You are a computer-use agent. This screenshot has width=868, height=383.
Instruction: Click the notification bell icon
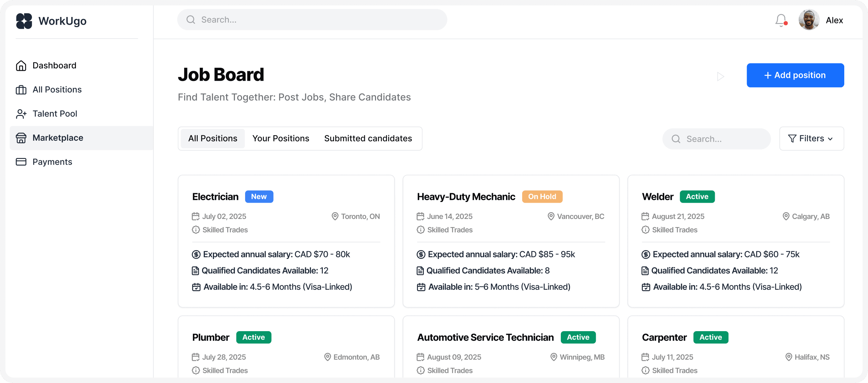(x=781, y=20)
